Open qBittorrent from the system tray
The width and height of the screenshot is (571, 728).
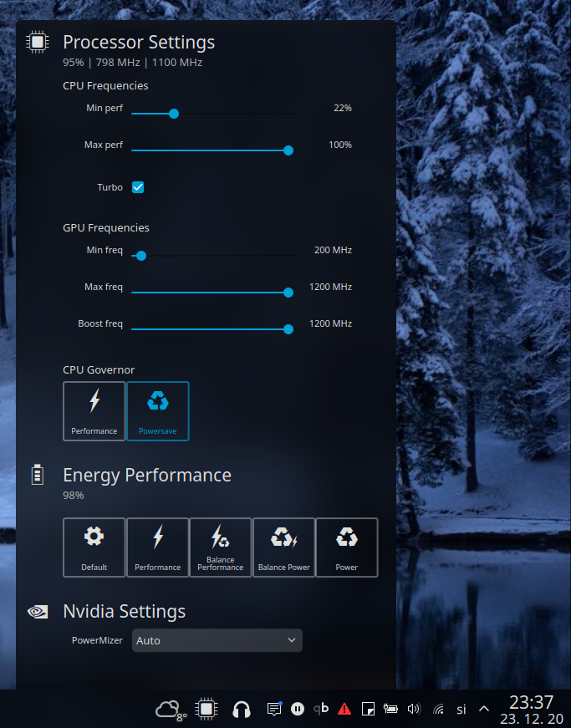click(x=321, y=709)
